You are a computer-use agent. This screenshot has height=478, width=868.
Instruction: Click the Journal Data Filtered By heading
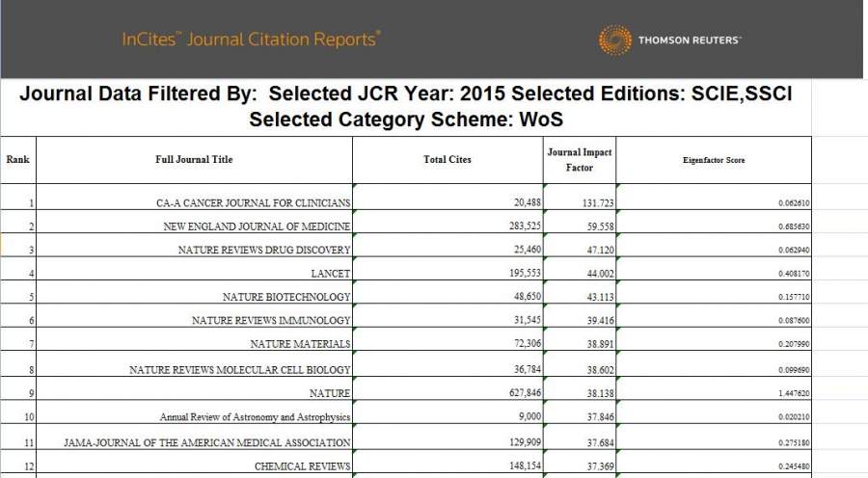coord(406,106)
